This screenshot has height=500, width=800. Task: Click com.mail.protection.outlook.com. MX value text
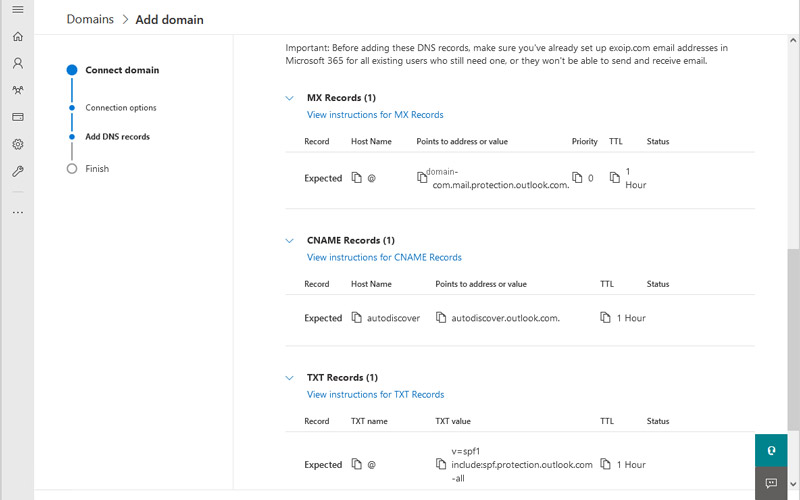(501, 185)
